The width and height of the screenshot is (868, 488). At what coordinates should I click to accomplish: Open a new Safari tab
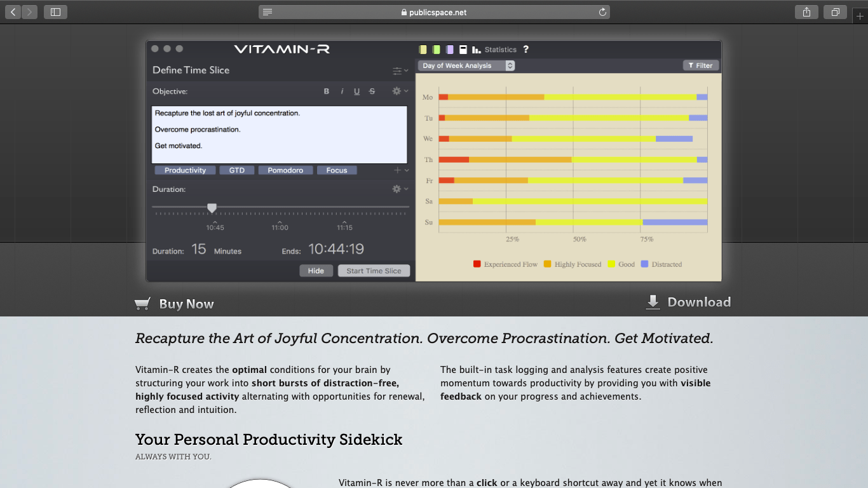click(860, 15)
